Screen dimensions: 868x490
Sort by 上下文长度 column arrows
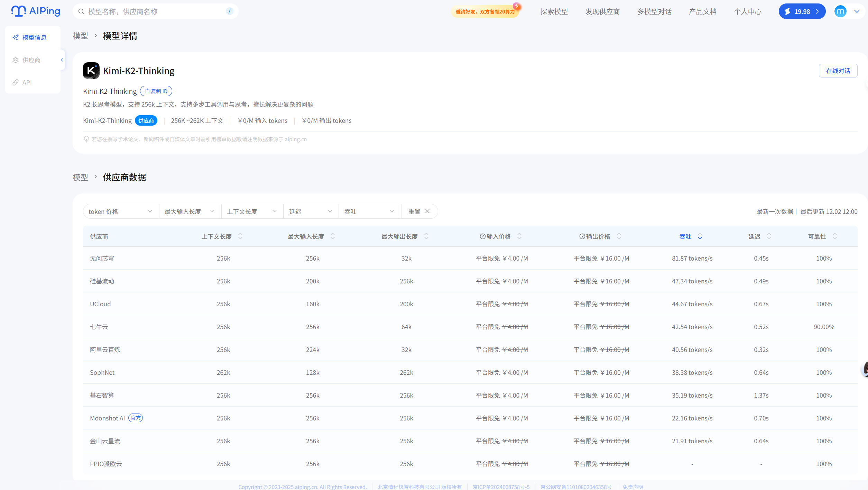pos(240,236)
